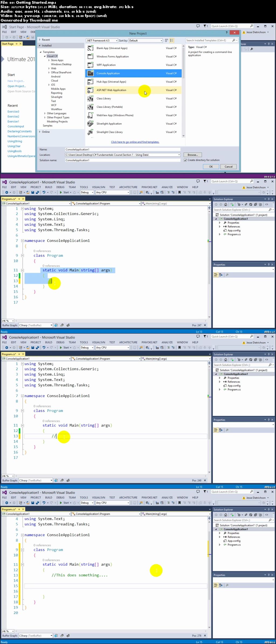
Task: Select Modeling Projects in templates tree
Action: (x=57, y=121)
